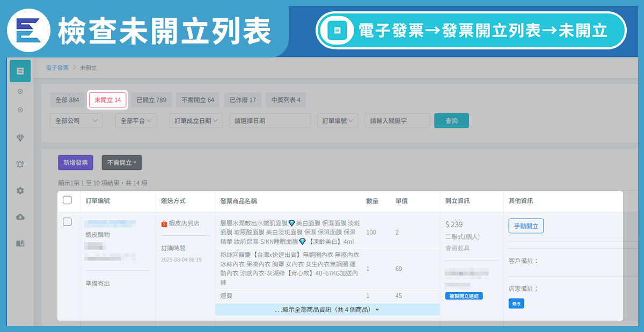Open the 不需開立 dropdown button

pyautogui.click(x=121, y=163)
